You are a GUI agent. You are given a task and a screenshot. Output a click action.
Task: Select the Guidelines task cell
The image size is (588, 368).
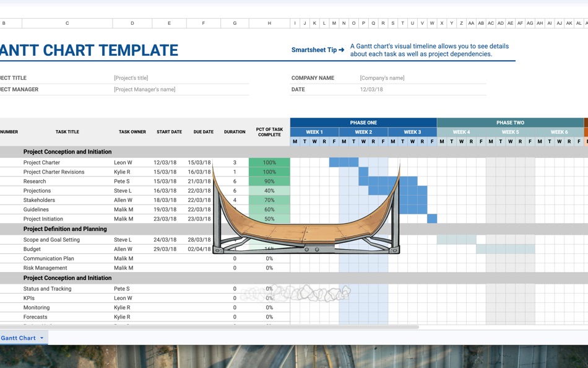[x=36, y=209]
